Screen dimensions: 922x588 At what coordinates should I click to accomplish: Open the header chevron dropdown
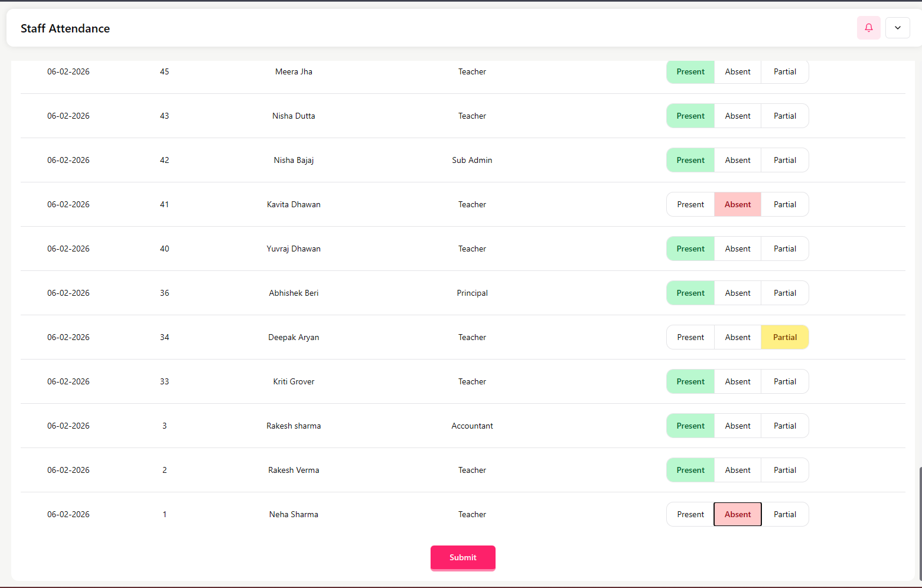[x=897, y=28]
